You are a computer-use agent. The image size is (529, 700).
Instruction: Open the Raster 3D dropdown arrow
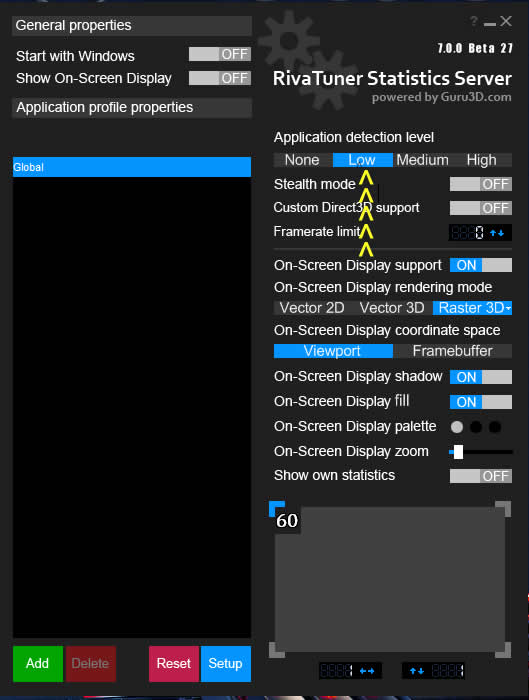coord(508,308)
